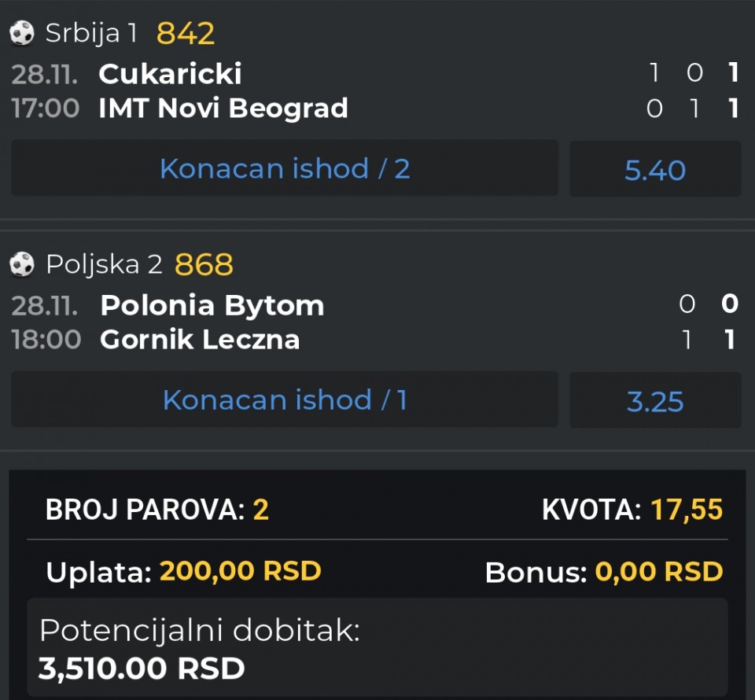755x700 pixels.
Task: Select the Srbija 1 league label
Action: point(91,33)
